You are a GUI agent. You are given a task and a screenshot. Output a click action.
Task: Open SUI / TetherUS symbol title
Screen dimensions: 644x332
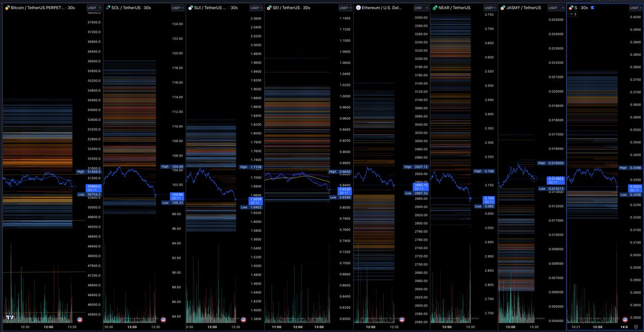click(x=210, y=8)
